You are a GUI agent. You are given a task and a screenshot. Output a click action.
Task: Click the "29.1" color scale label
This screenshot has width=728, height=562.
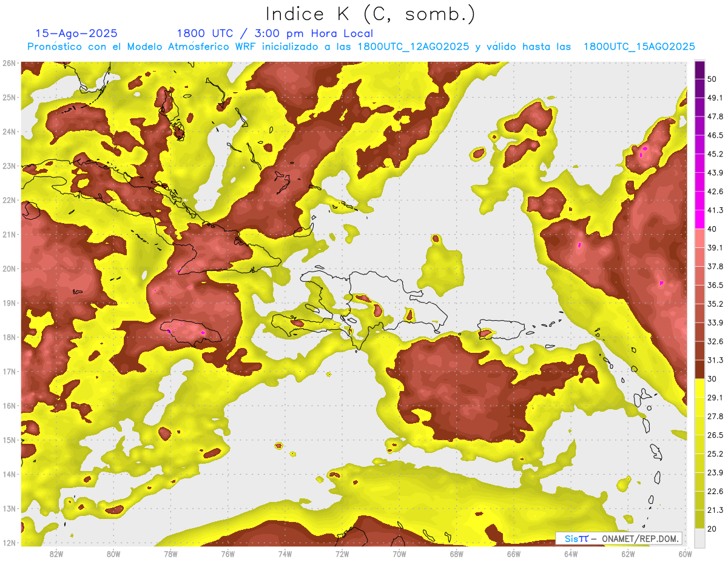tap(715, 397)
